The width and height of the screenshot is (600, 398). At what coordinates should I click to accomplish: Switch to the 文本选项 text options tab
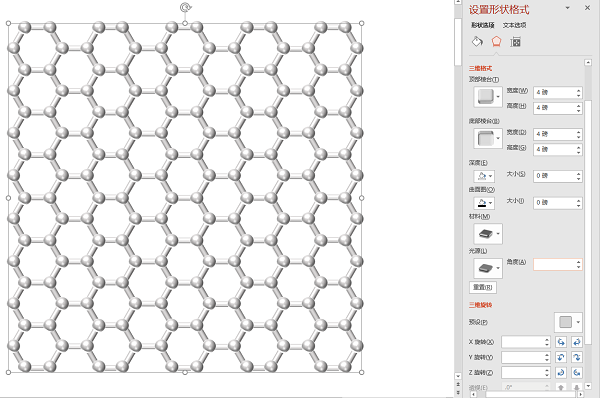click(x=514, y=25)
